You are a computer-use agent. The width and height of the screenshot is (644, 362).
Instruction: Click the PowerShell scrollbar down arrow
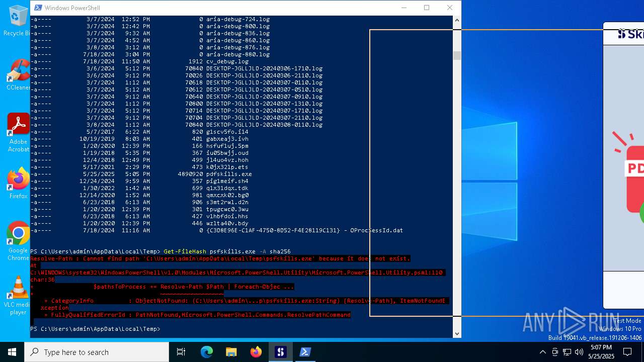457,333
